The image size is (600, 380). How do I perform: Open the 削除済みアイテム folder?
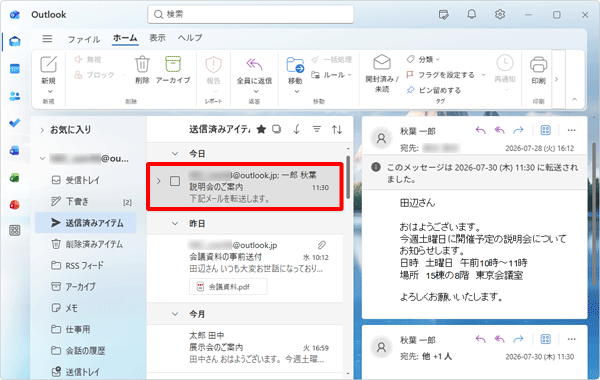coord(86,244)
